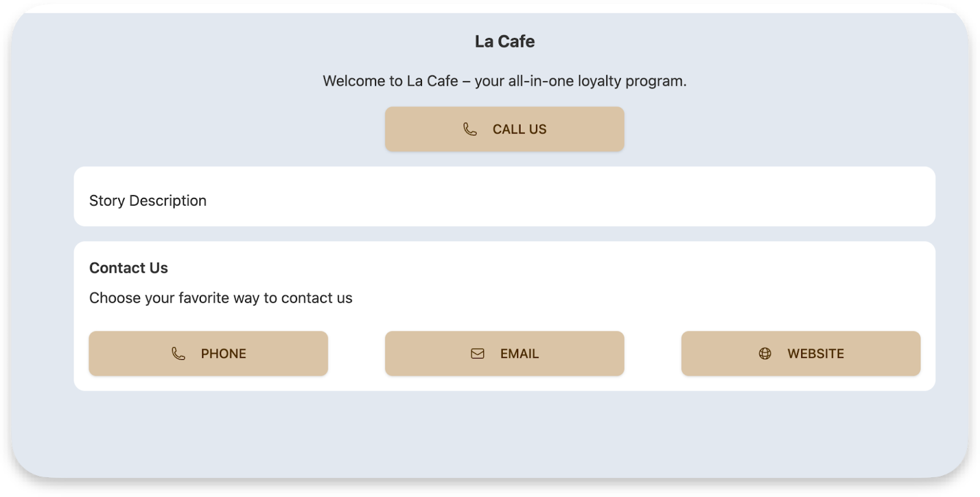Click the 'WEBSITE' text label

point(816,354)
